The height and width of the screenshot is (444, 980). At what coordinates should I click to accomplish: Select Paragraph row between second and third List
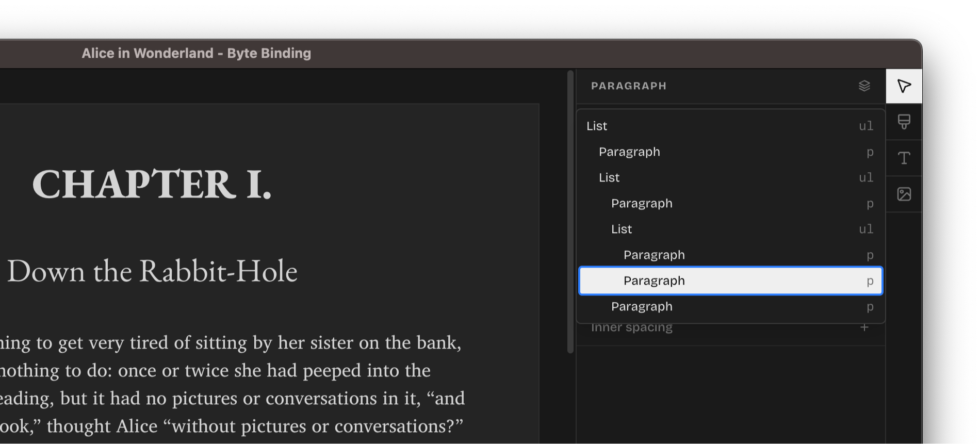tap(730, 203)
